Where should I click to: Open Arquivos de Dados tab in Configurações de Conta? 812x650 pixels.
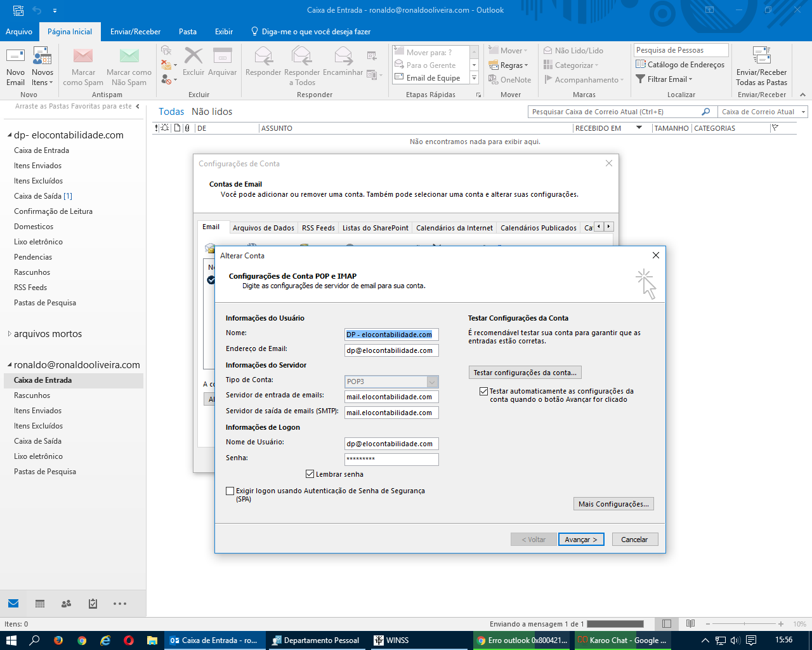tap(263, 228)
